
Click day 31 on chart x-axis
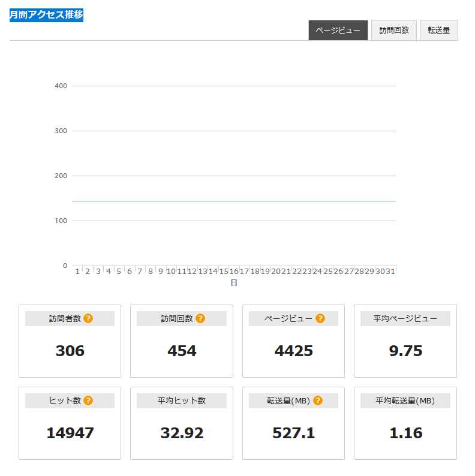click(x=390, y=272)
